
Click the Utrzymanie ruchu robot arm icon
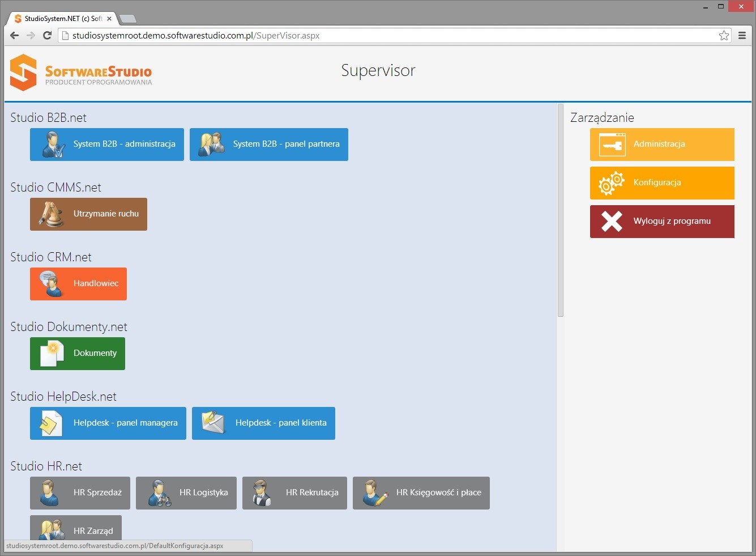tap(51, 214)
